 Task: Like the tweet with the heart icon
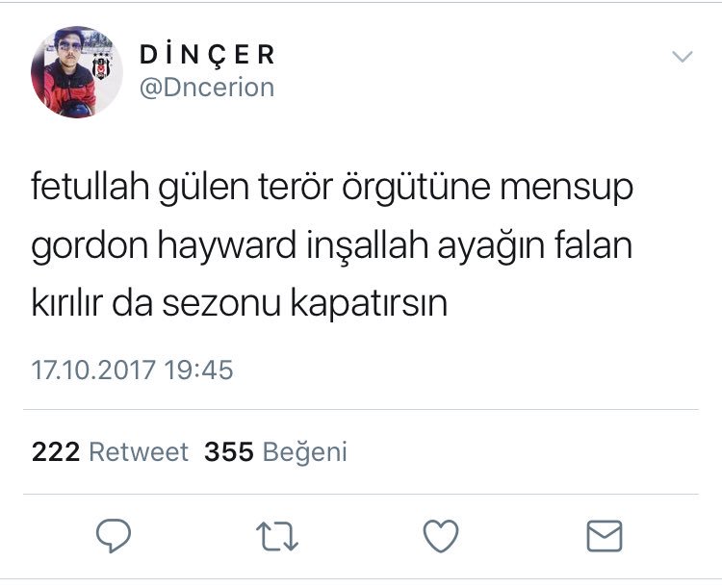tap(441, 536)
